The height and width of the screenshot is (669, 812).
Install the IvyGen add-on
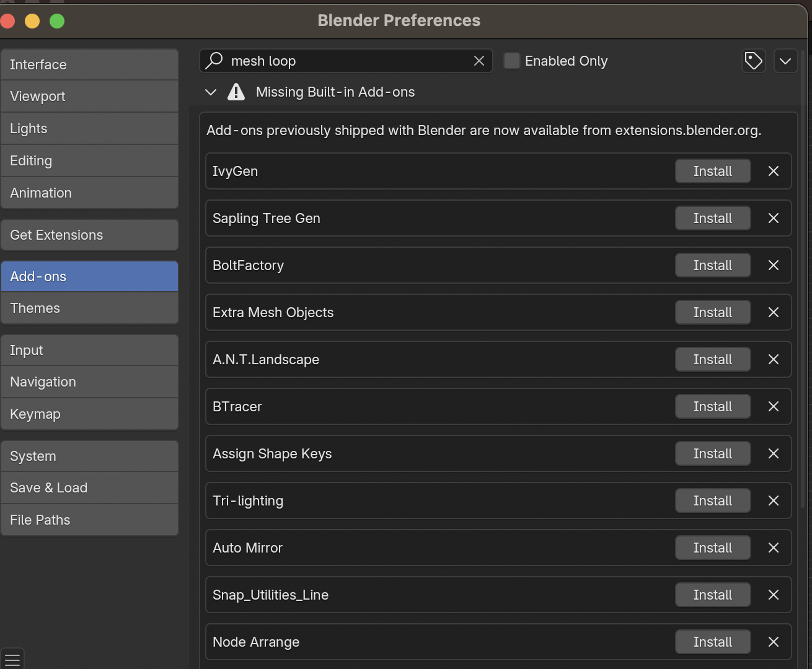713,171
